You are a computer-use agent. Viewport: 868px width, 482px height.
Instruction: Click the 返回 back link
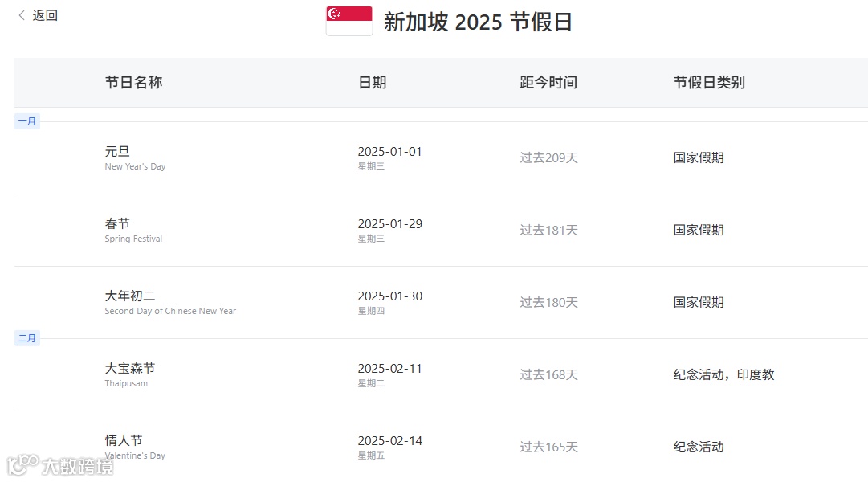pos(45,15)
